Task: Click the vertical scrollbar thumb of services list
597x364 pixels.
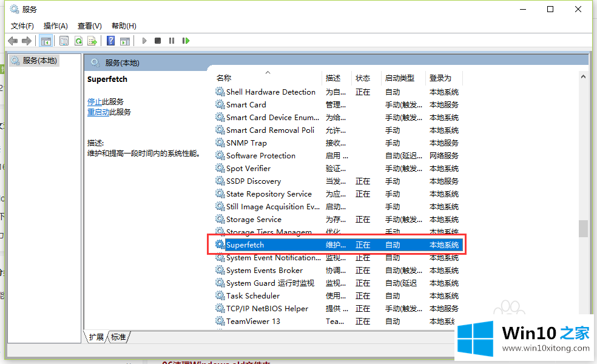Action: tap(583, 229)
